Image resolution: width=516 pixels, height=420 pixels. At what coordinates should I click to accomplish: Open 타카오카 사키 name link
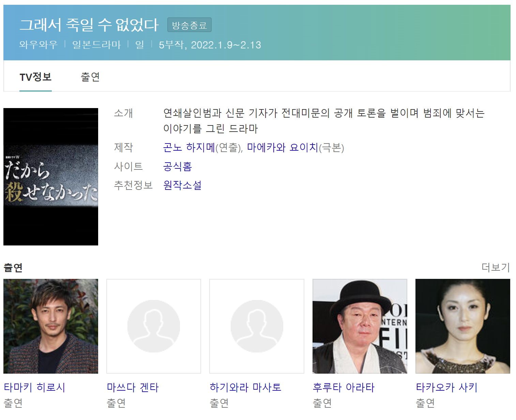pos(447,387)
